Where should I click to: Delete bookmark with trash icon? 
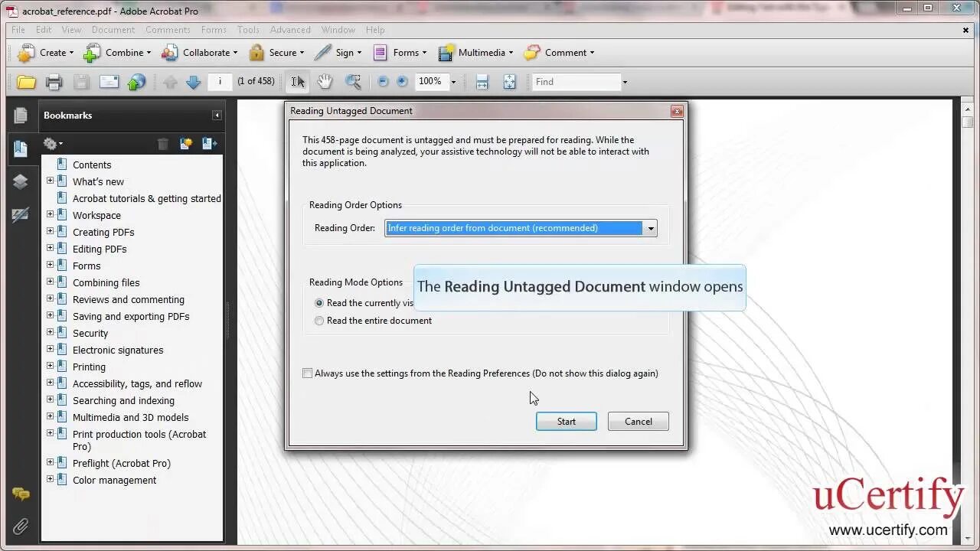coord(162,144)
